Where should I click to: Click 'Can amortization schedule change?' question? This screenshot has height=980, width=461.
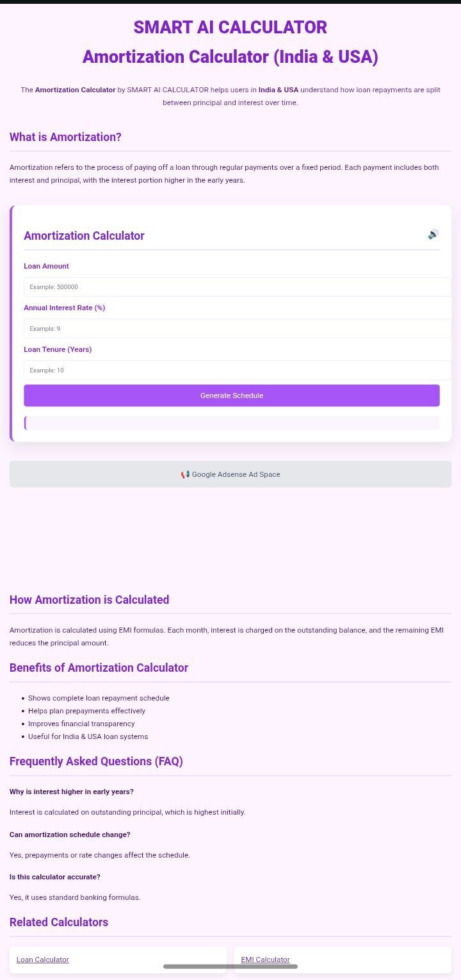coord(70,835)
